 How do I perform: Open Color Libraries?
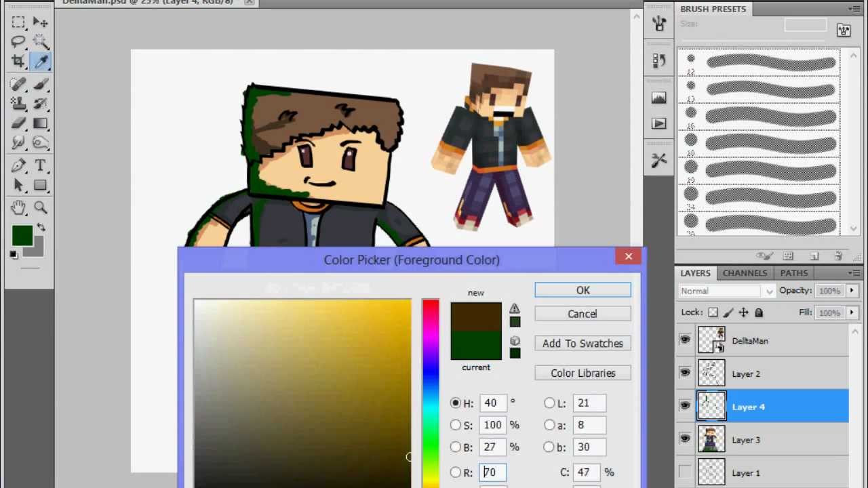583,373
